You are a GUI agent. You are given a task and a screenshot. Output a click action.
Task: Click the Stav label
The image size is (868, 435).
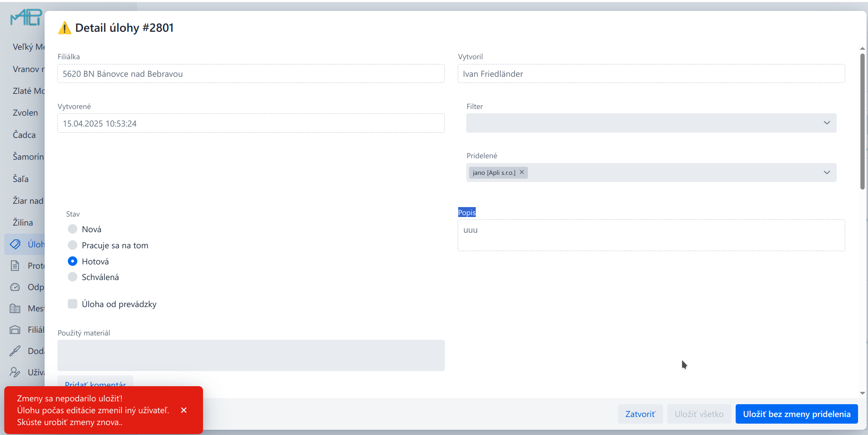click(73, 214)
